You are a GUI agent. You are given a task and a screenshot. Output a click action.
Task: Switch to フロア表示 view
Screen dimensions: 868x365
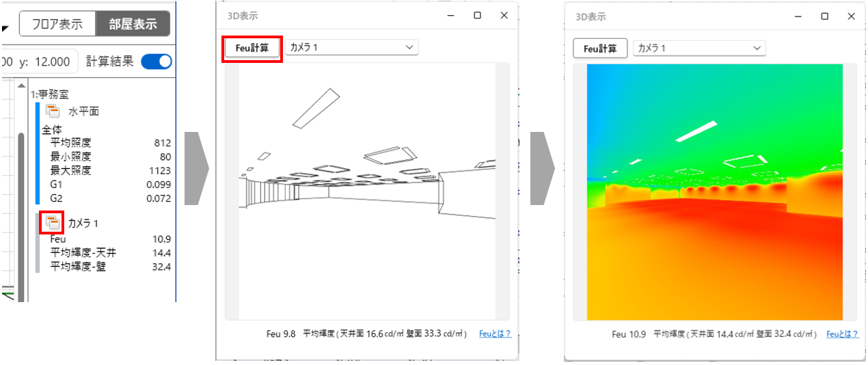click(57, 24)
